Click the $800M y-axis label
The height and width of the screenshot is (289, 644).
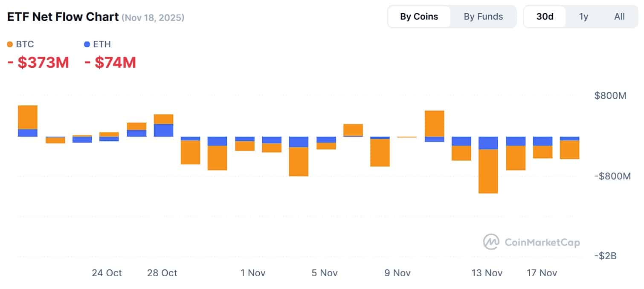pyautogui.click(x=610, y=96)
